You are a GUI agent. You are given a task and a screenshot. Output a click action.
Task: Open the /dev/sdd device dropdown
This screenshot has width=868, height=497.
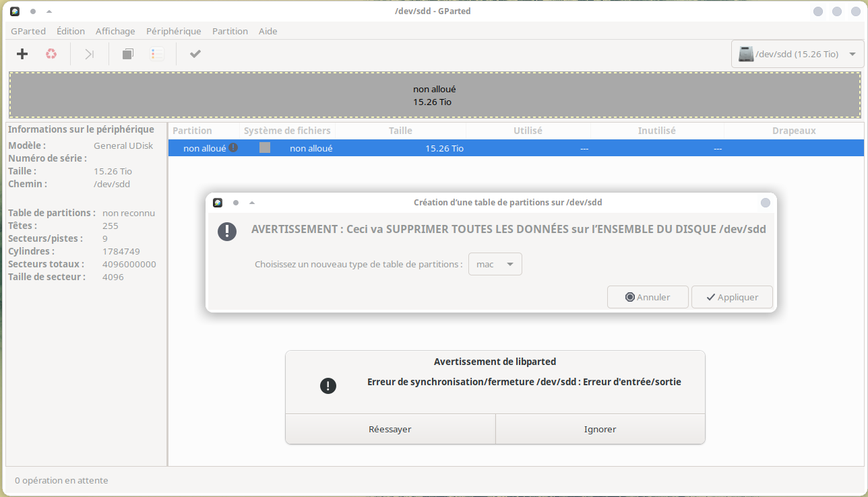797,54
